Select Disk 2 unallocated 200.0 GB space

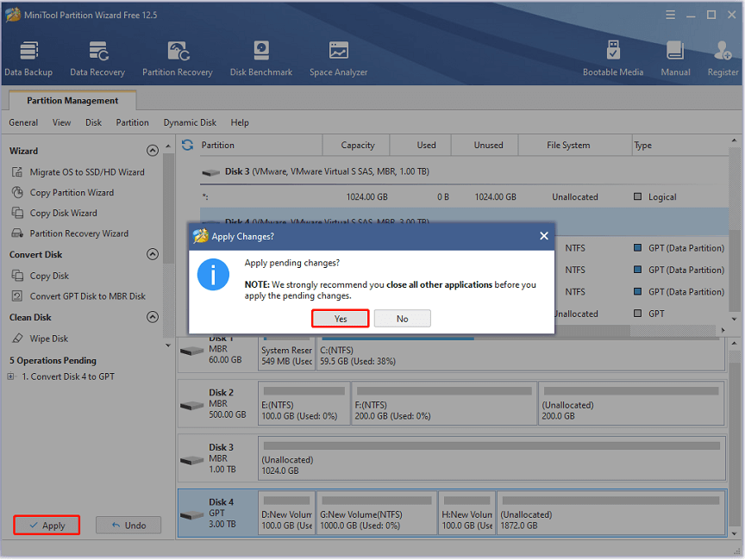631,403
